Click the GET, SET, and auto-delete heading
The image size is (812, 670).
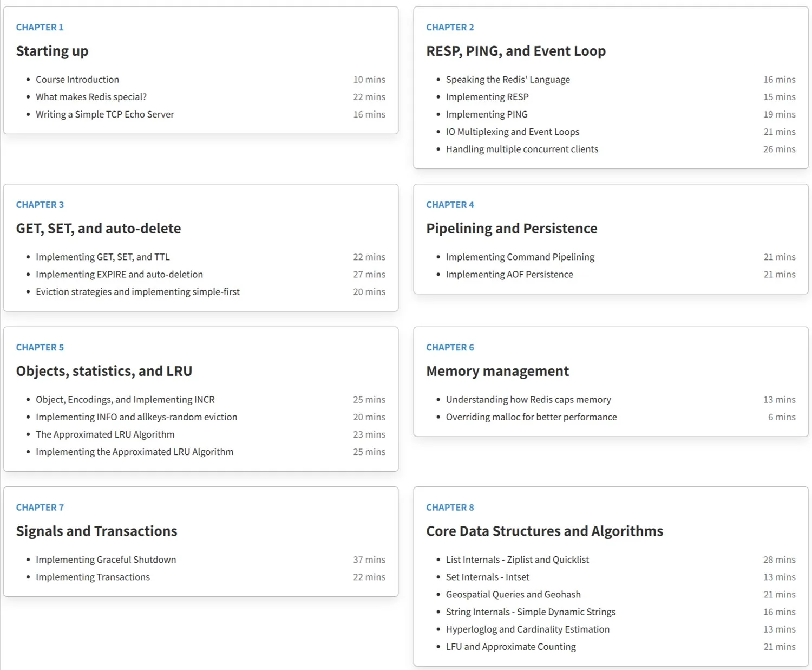coord(99,229)
